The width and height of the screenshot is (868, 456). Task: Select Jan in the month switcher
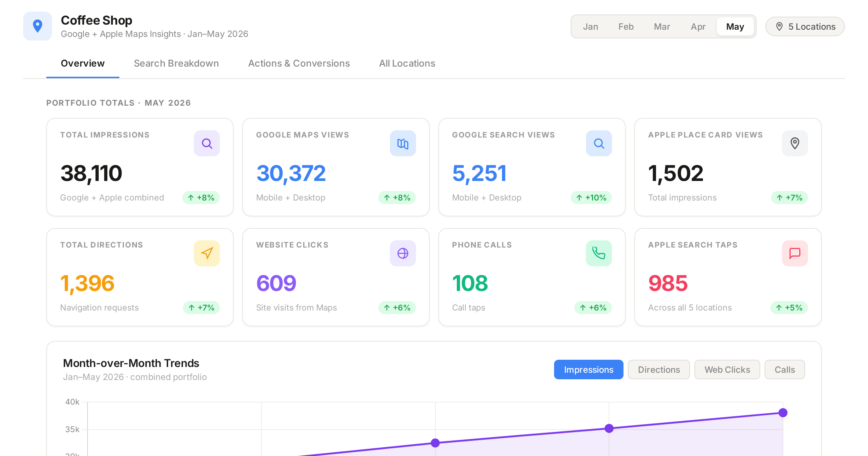pyautogui.click(x=591, y=26)
